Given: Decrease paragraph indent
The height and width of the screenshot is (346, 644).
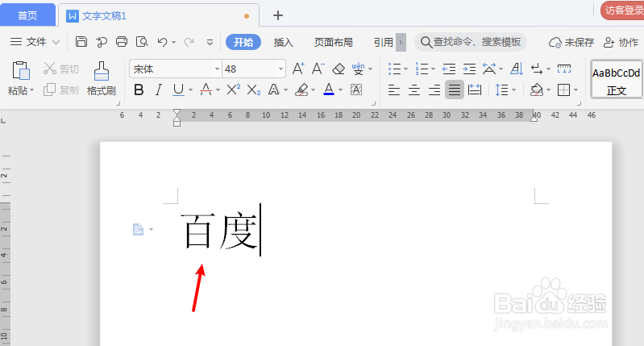Looking at the screenshot, I should 449,69.
